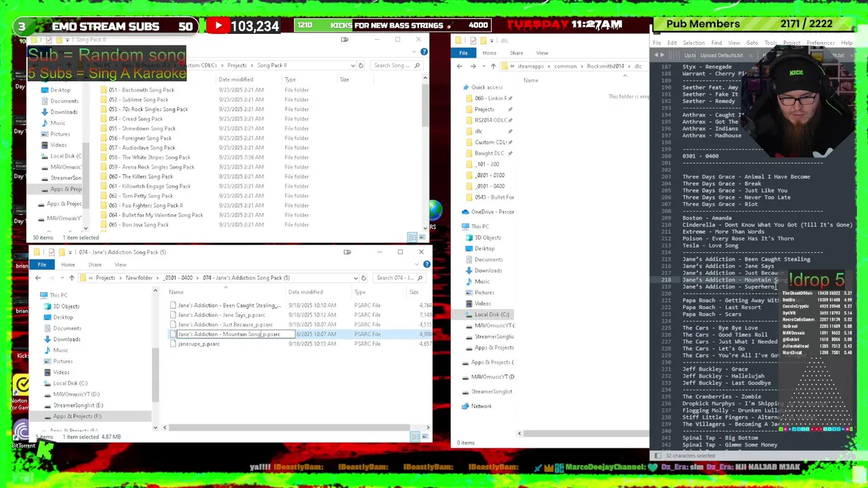The image size is (868, 488).
Task: Go back in Jane's Addiction window
Action: pos(38,278)
